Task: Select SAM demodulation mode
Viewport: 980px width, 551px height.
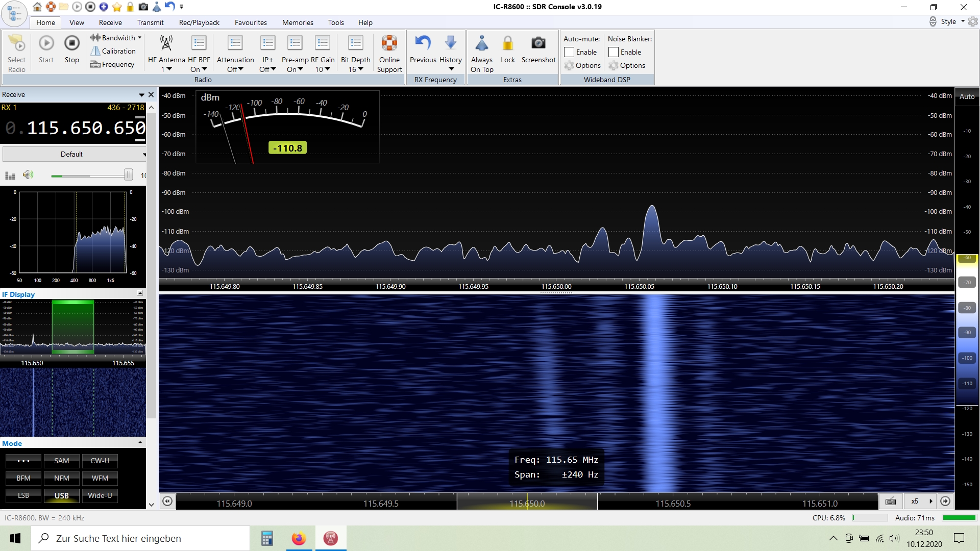Action: [x=61, y=461]
